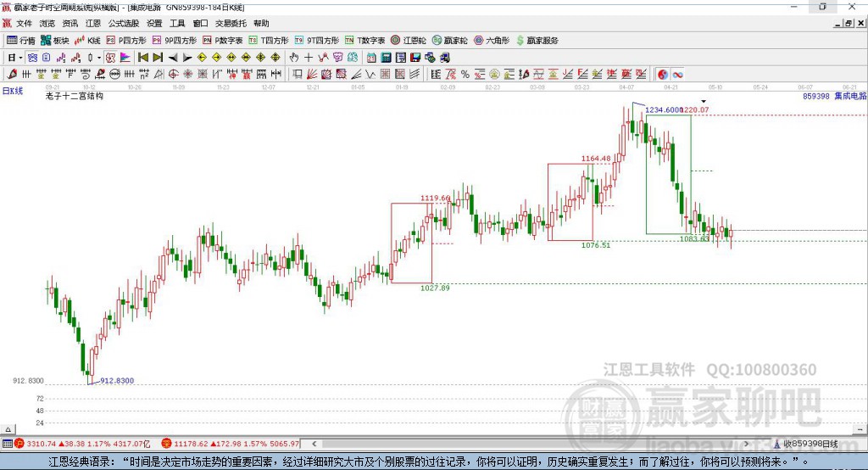Select the red pencil drawing tool
This screenshot has height=470, width=868.
click(x=12, y=75)
